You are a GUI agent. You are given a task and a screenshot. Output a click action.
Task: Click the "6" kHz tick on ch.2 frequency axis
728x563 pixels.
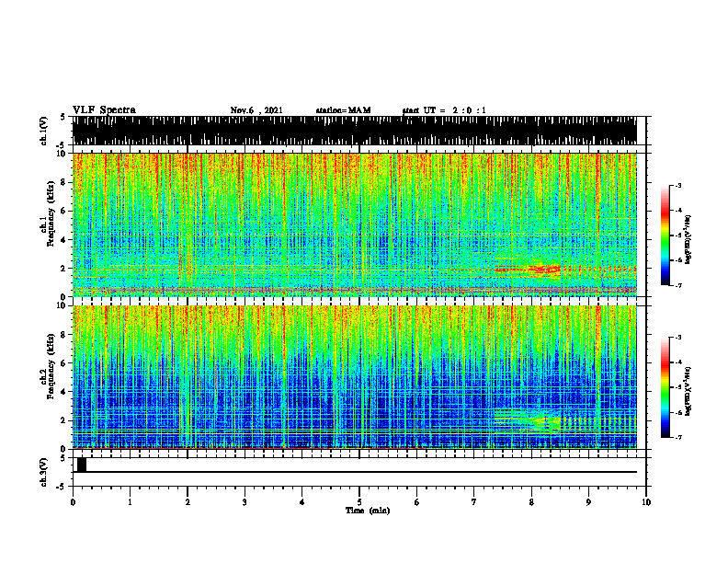(64, 363)
